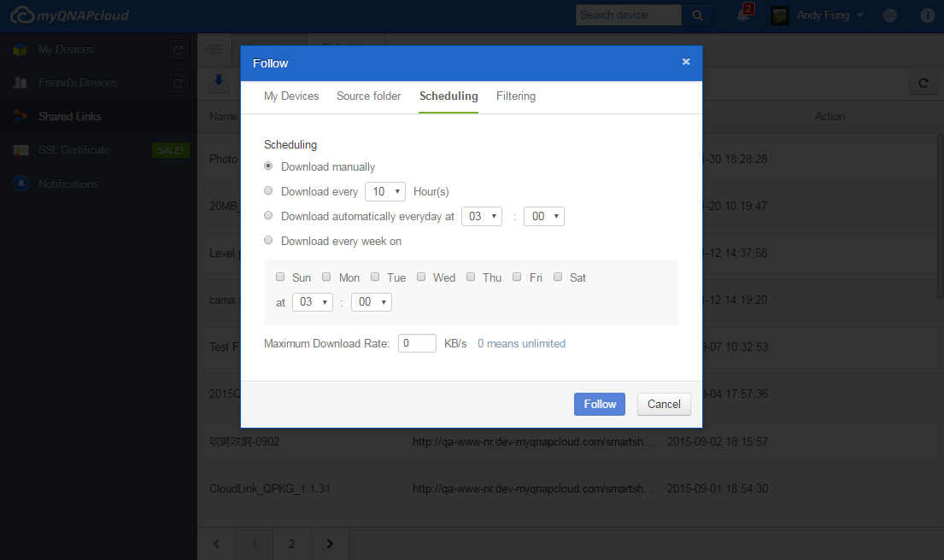Image resolution: width=944 pixels, height=560 pixels.
Task: Refresh the My Devices list
Action: pyautogui.click(x=179, y=50)
